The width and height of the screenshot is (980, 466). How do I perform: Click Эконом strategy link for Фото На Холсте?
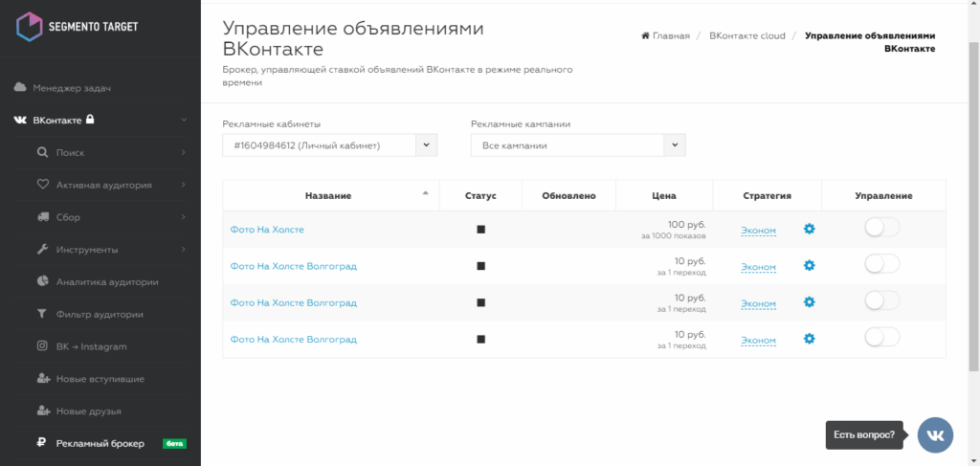(x=758, y=231)
